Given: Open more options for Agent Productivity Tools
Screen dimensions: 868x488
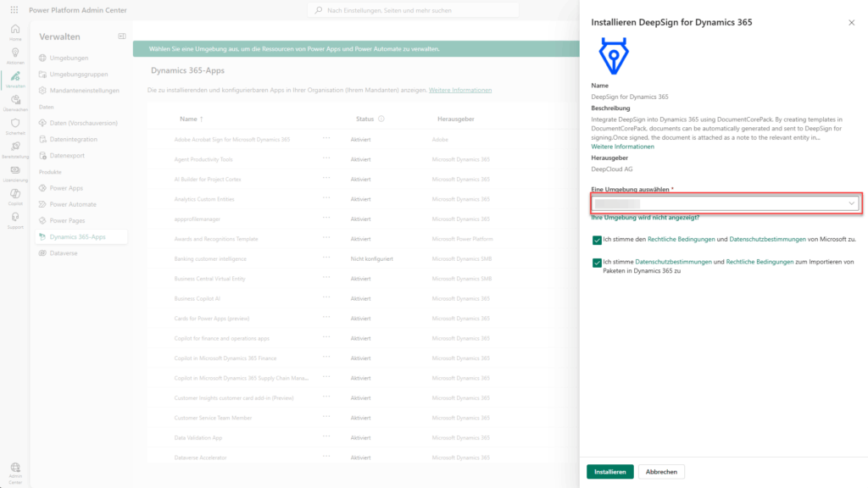Looking at the screenshot, I should click(x=326, y=158).
